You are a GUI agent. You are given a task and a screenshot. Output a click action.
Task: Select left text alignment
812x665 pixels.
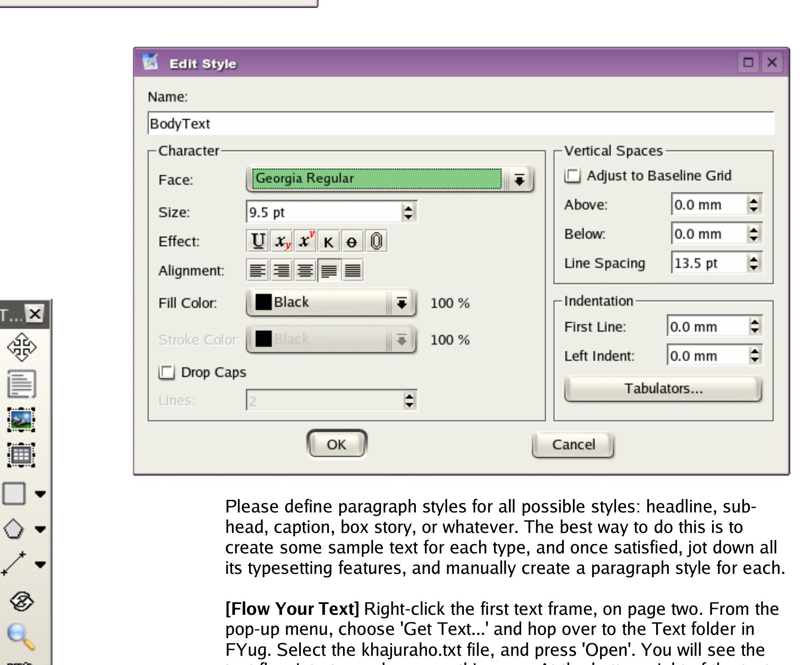(257, 270)
